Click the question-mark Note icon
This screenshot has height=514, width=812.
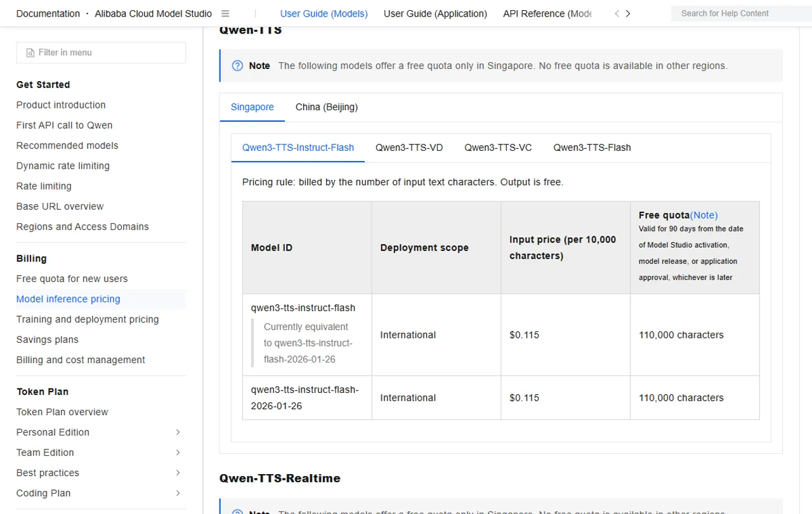[x=237, y=65]
